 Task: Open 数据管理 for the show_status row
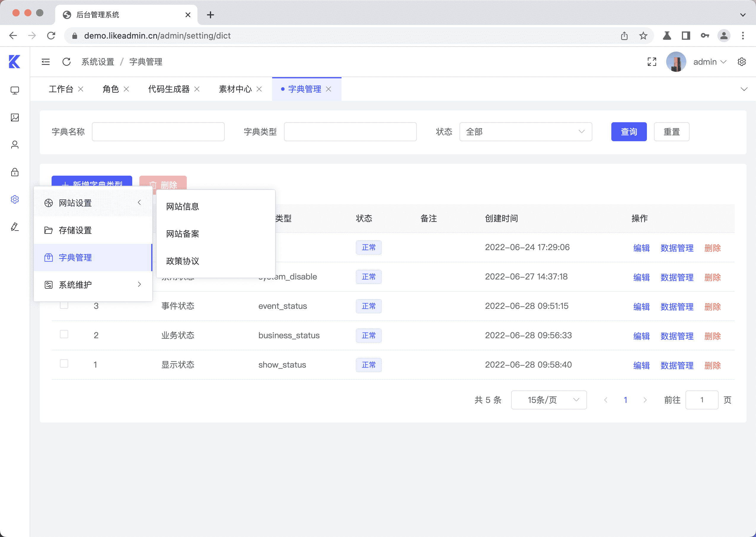[x=677, y=365]
